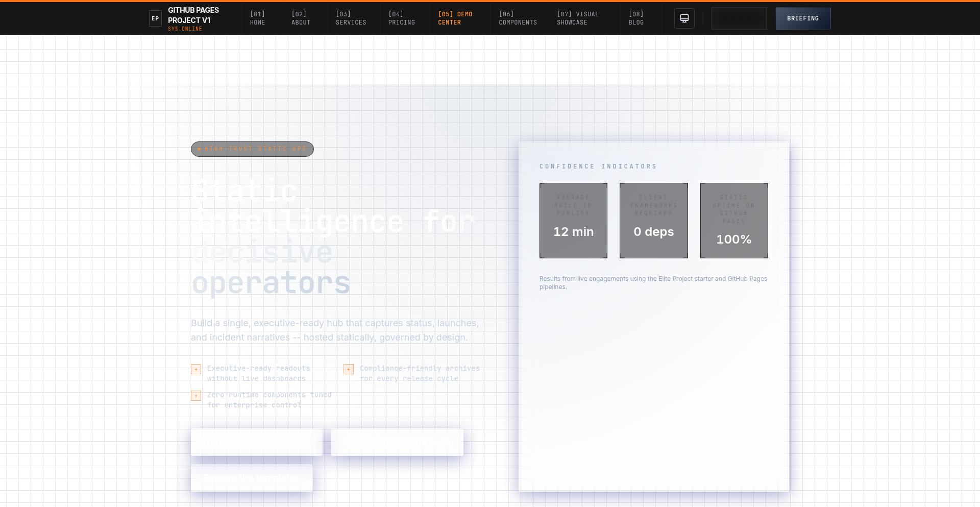Screen dimensions: 980x507
Task: Click Schedule a walkthrough
Action: (397, 442)
